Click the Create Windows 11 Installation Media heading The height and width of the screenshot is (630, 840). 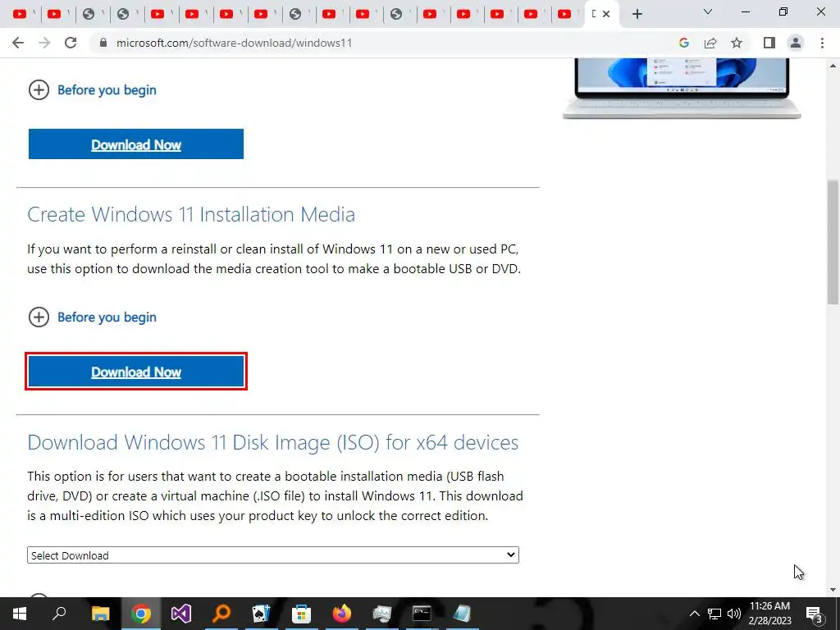(x=191, y=214)
